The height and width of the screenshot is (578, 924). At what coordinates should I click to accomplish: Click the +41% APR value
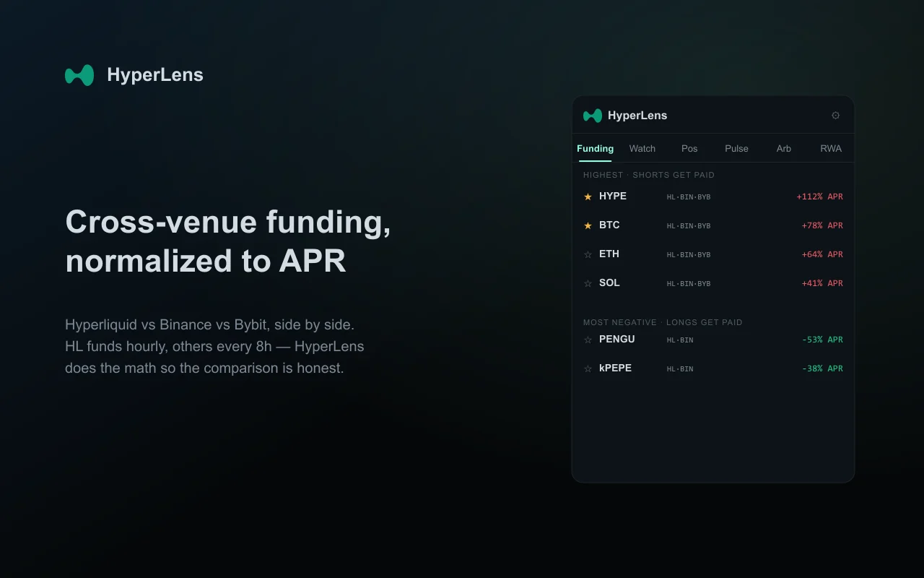[822, 283]
